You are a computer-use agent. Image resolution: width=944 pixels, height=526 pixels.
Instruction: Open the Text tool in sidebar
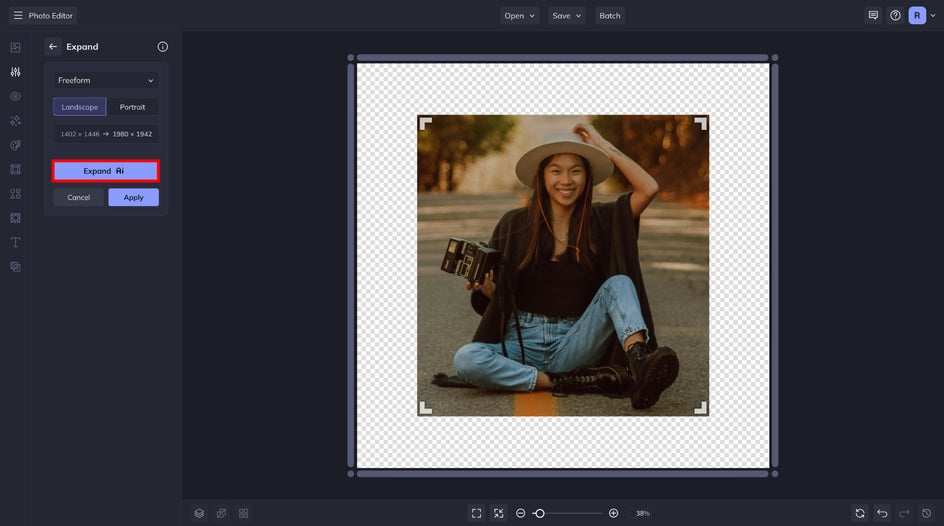tap(16, 242)
